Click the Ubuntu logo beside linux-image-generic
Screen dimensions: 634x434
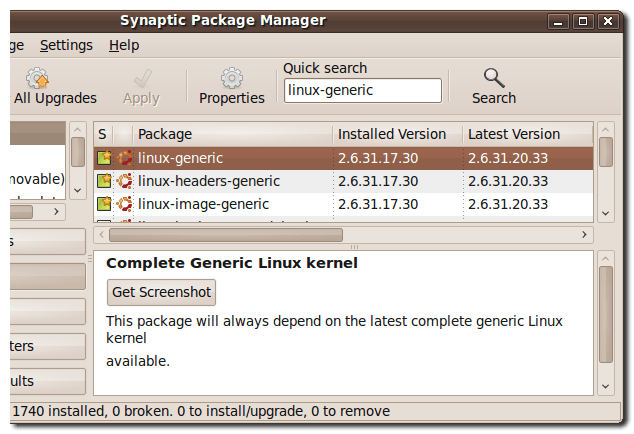(x=125, y=204)
